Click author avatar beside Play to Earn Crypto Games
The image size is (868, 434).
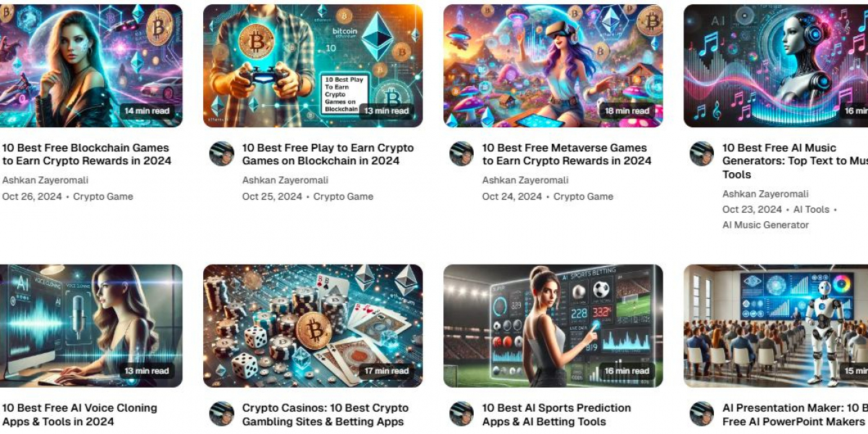(x=221, y=153)
